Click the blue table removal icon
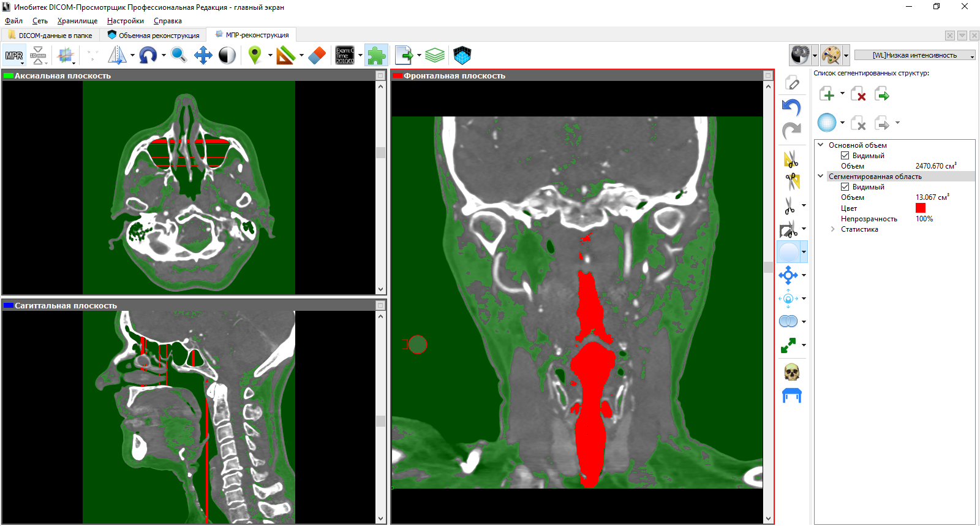Image resolution: width=980 pixels, height=526 pixels. point(791,395)
